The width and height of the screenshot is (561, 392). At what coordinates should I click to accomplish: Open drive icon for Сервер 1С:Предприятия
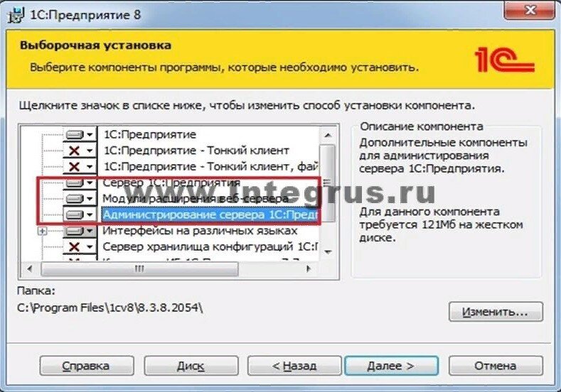(75, 183)
